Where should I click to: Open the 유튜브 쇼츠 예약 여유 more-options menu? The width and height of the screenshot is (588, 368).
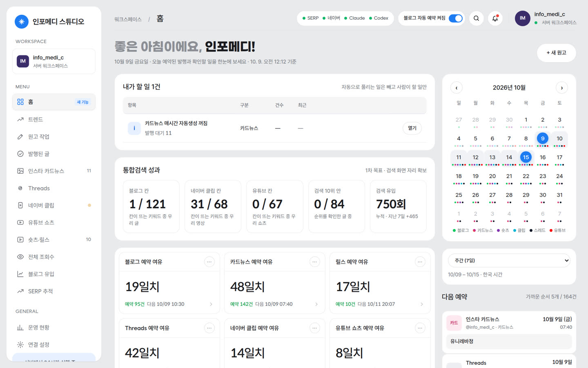(420, 328)
